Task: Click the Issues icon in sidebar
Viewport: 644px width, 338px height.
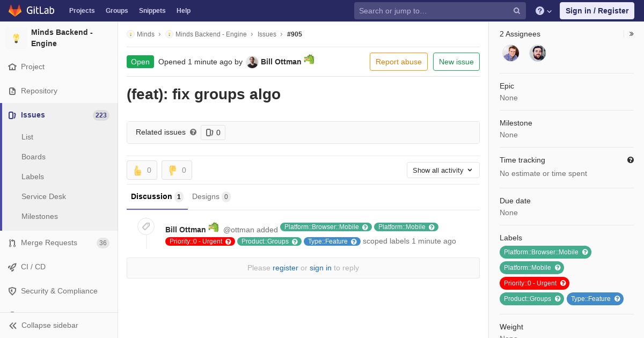Action: (12, 115)
